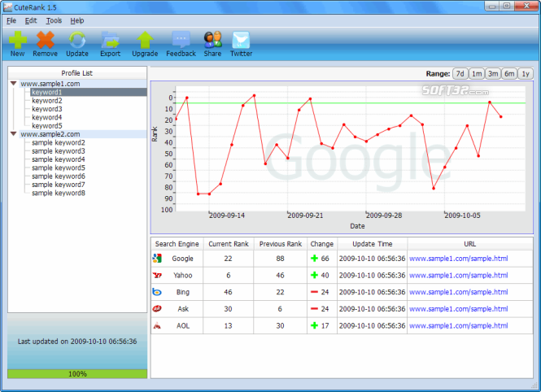The width and height of the screenshot is (541, 392).
Task: Select keyword3 in the profile list
Action: point(47,109)
